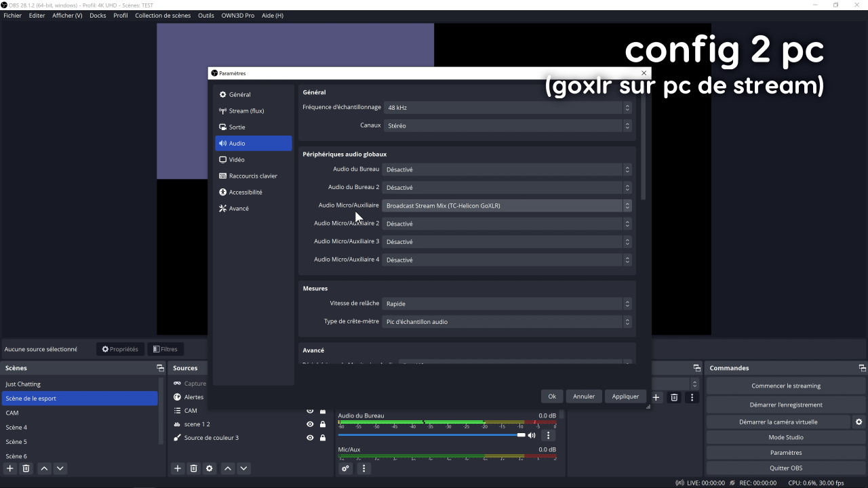The height and width of the screenshot is (488, 868).
Task: Click the speaker icon on Audio du Bureau
Action: [532, 435]
